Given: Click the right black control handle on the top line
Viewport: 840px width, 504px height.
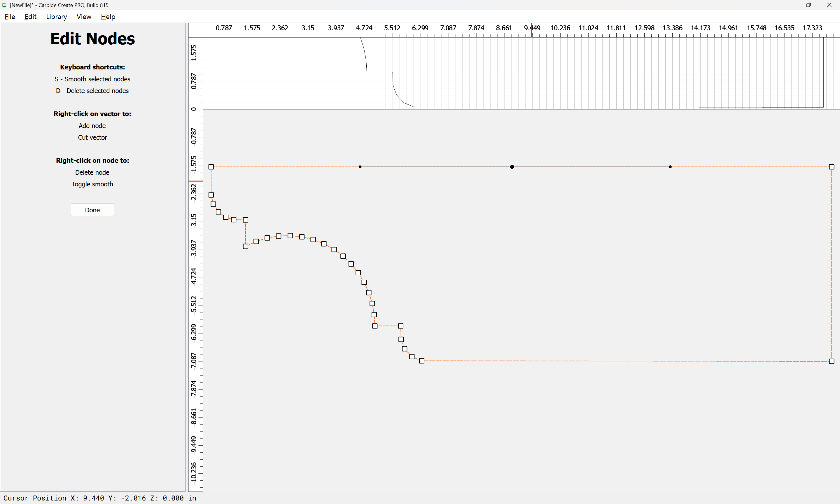Looking at the screenshot, I should click(x=670, y=167).
